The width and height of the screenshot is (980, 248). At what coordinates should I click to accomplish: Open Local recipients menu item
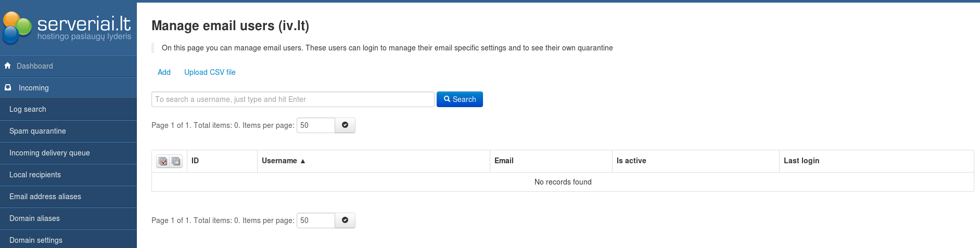point(35,175)
